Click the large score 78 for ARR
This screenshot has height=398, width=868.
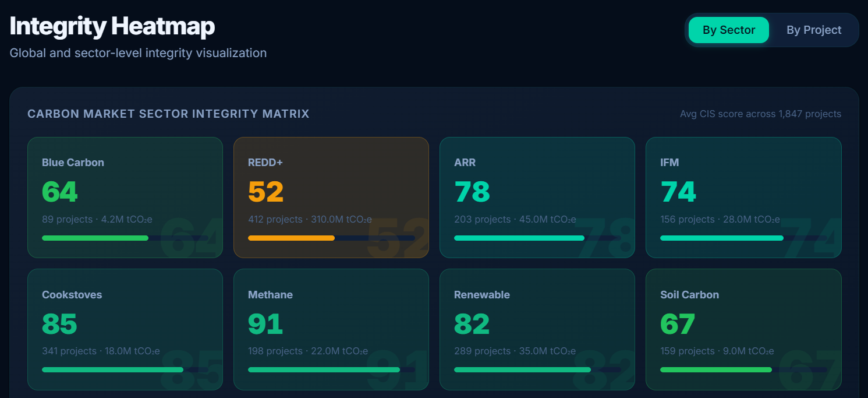coord(472,192)
